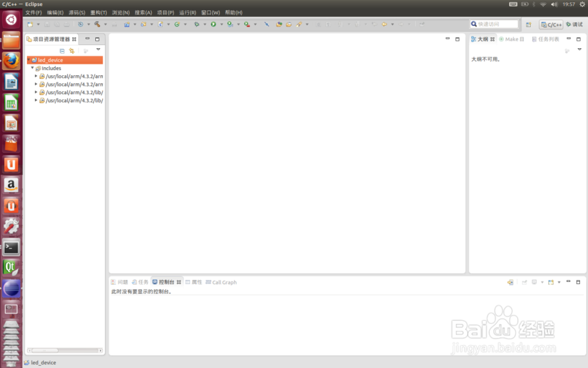Click the Open Element blue toolbar icon
Screen dimensions: 588x368
pos(266,24)
